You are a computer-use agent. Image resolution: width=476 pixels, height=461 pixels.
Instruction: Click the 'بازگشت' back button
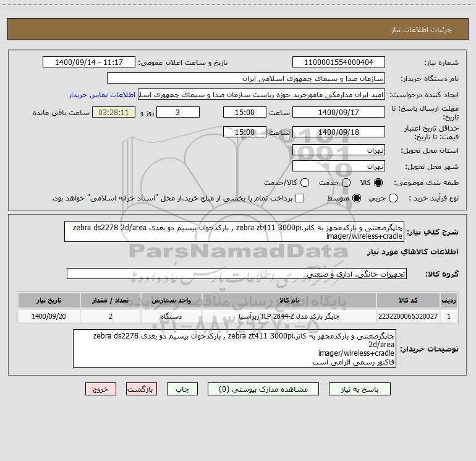coord(142,389)
